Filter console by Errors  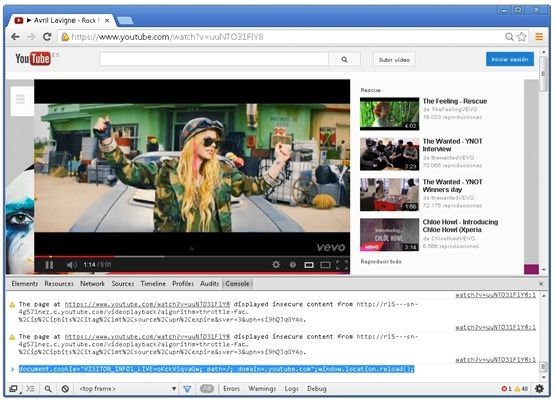point(231,389)
